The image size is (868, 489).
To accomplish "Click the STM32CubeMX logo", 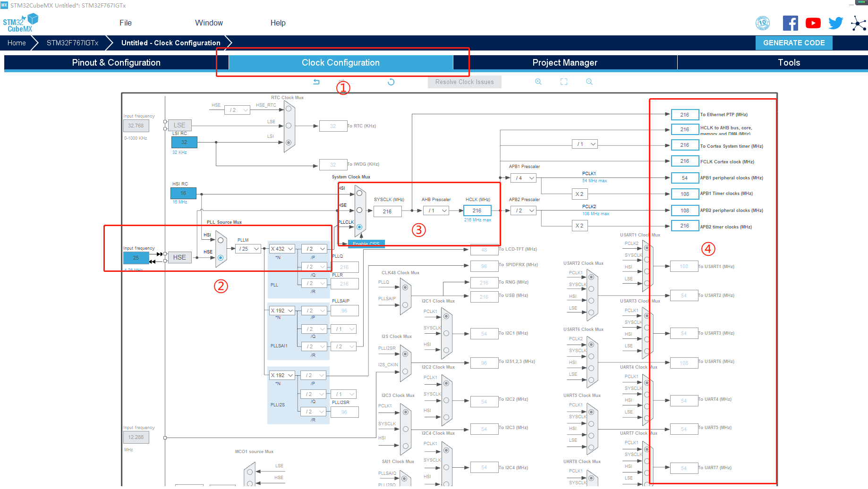I will 20,23.
